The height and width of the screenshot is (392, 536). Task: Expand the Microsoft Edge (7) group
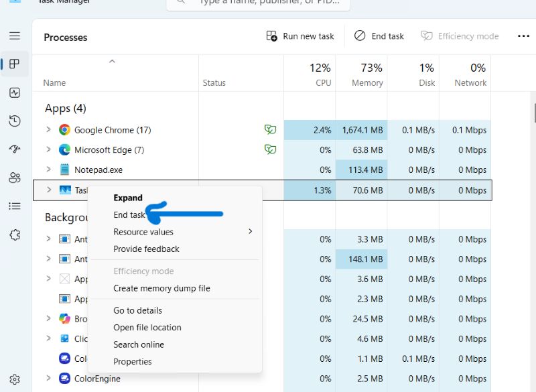coord(48,149)
